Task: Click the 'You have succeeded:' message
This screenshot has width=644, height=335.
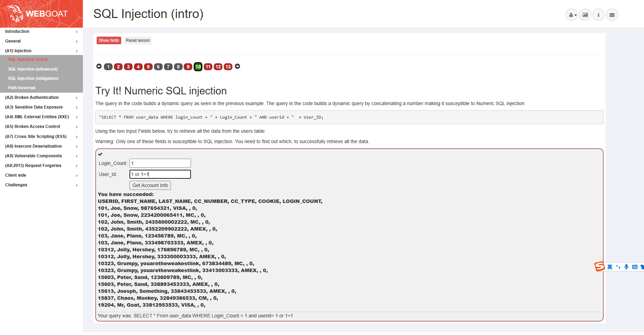Action: pyautogui.click(x=126, y=194)
